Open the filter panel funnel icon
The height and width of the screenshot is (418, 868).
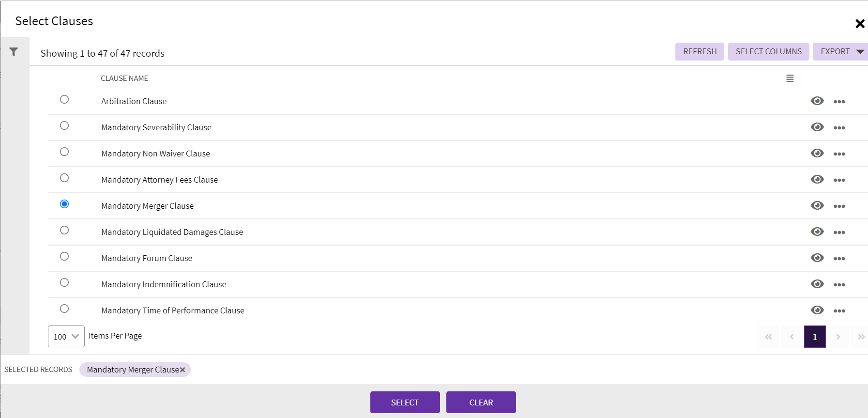tap(14, 52)
